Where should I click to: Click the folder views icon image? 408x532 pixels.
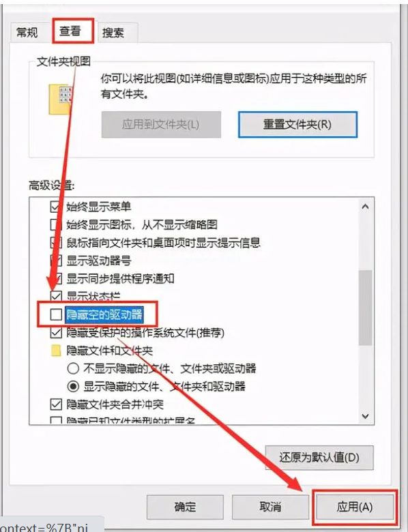tap(61, 100)
